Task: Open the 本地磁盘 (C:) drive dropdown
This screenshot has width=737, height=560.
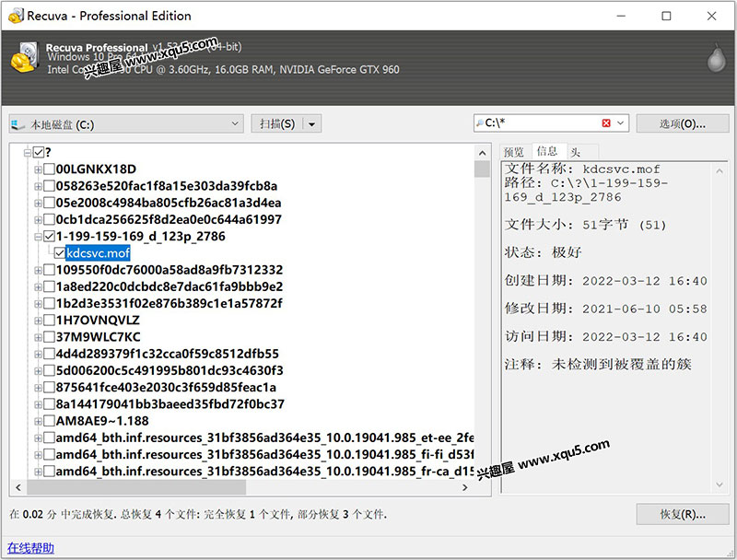Action: (235, 123)
